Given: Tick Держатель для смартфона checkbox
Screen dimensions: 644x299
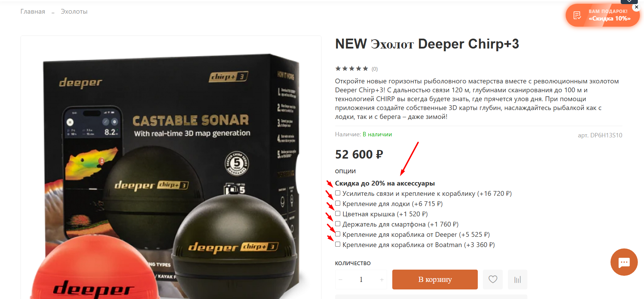Looking at the screenshot, I should (338, 224).
